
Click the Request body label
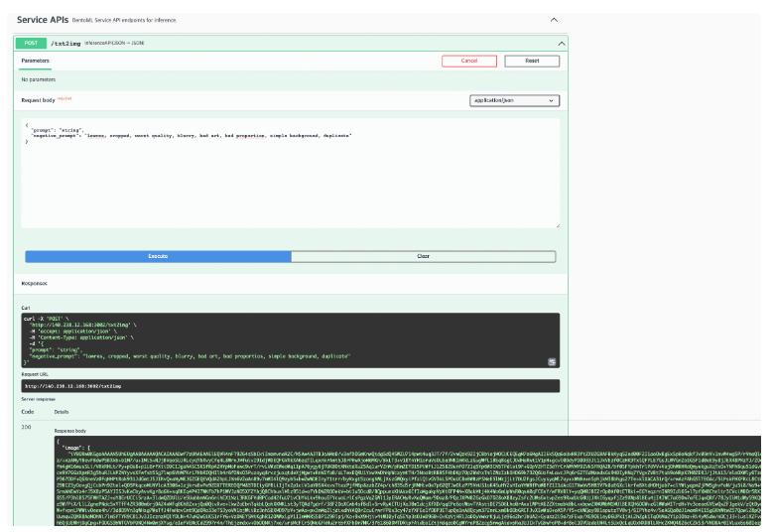click(x=38, y=100)
